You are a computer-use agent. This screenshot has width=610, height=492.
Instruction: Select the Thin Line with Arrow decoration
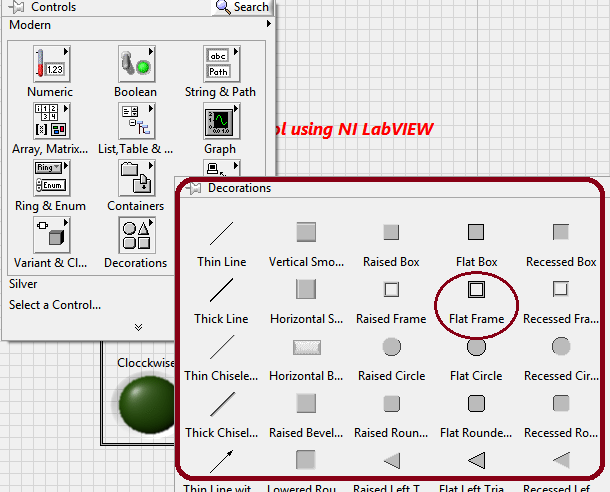pos(221,461)
